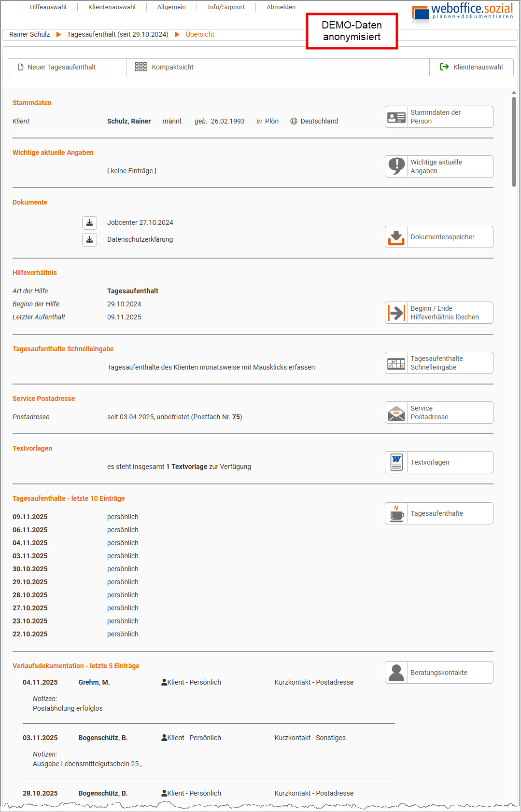This screenshot has width=521, height=812.
Task: Click the Tagesaufenthalte coffee cup icon
Action: [396, 514]
